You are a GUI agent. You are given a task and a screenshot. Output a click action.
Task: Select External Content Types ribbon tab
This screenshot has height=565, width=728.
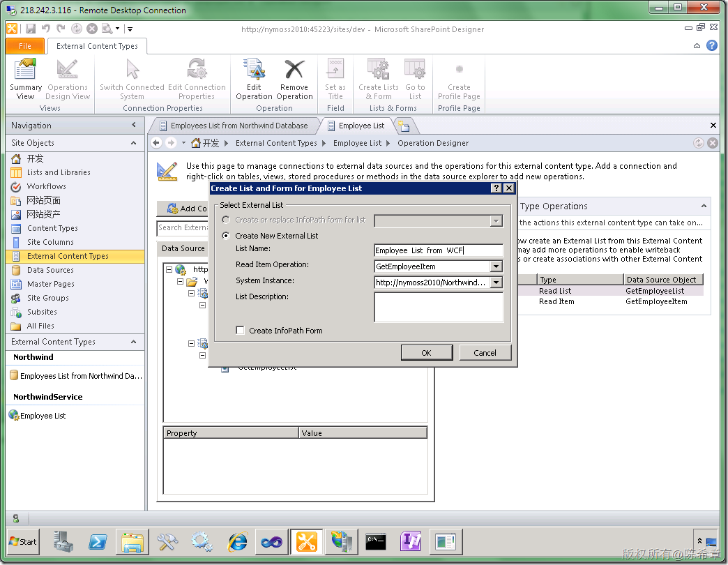click(97, 46)
